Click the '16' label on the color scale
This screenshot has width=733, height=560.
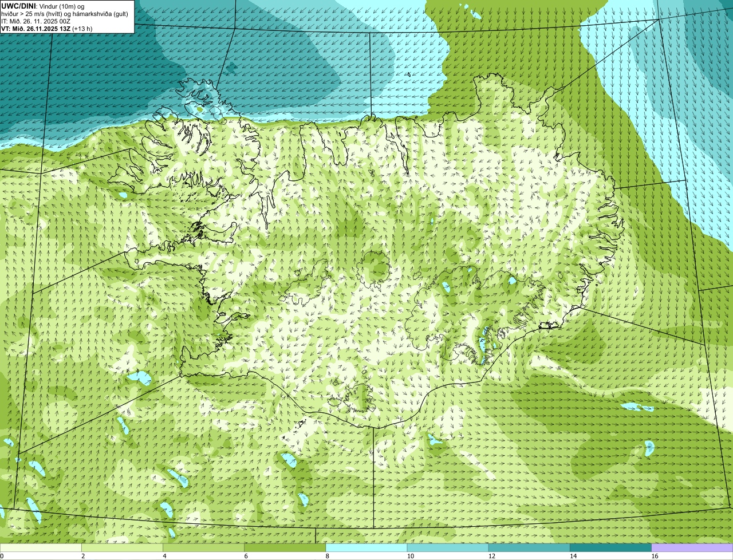click(x=655, y=556)
